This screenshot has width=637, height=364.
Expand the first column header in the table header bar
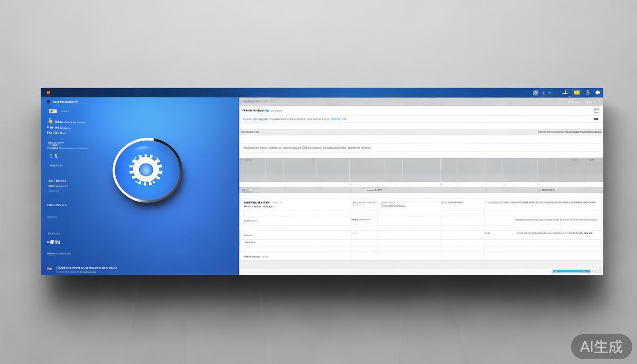(246, 190)
